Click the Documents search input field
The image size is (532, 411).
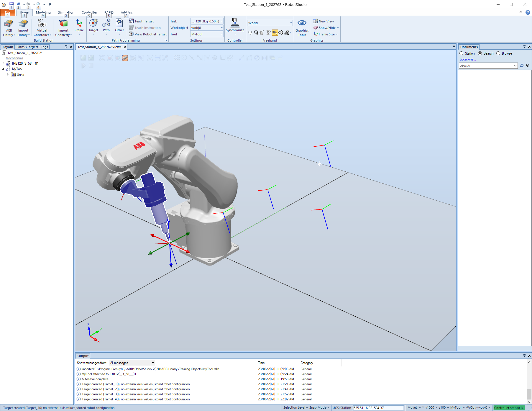486,66
